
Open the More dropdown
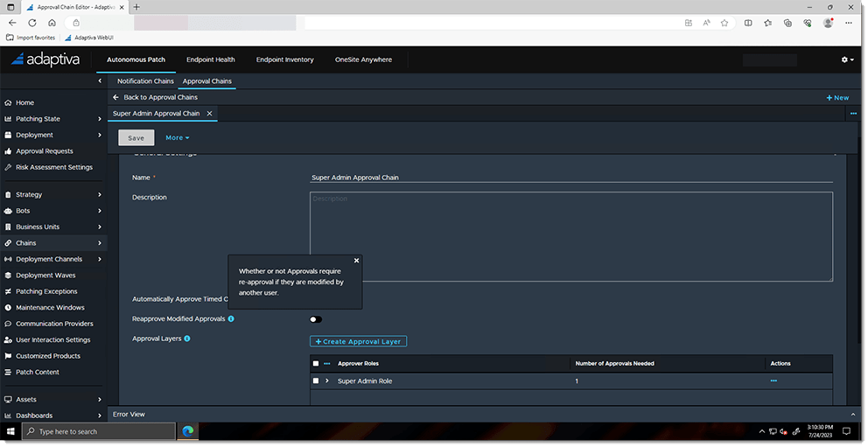tap(177, 137)
